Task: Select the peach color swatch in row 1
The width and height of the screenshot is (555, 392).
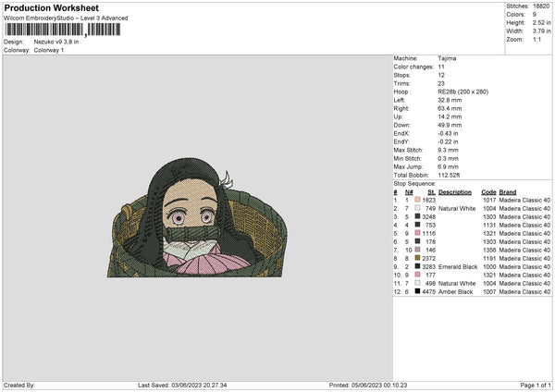Action: click(x=417, y=200)
